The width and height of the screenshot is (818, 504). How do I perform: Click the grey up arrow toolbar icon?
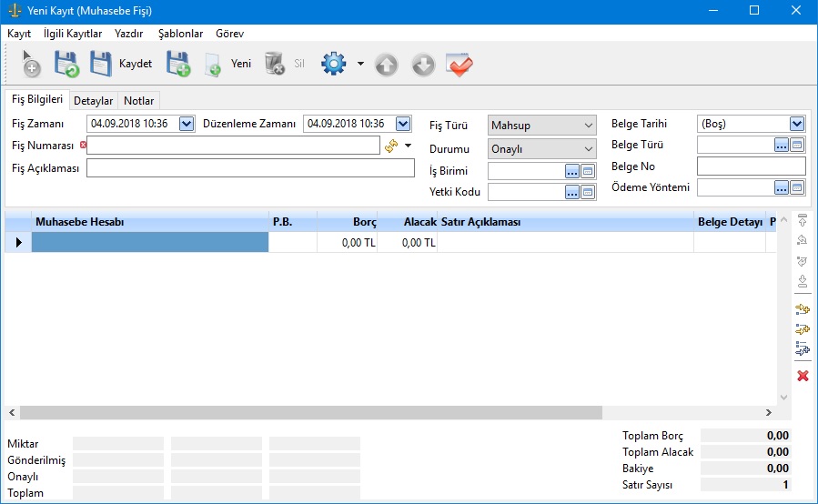(x=387, y=65)
